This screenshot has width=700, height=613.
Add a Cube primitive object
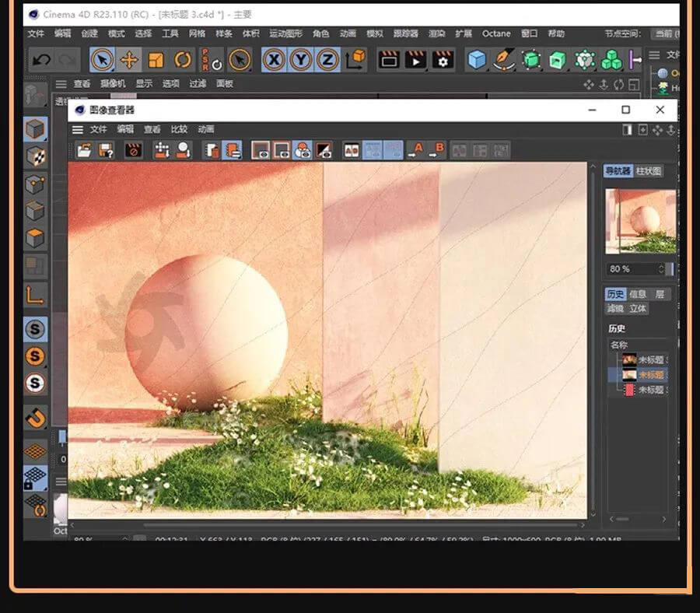click(477, 60)
